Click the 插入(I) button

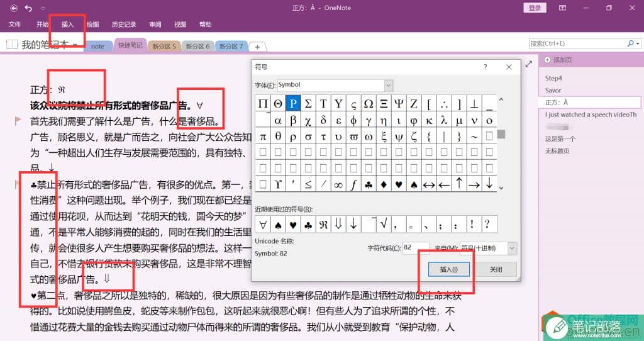pyautogui.click(x=448, y=269)
